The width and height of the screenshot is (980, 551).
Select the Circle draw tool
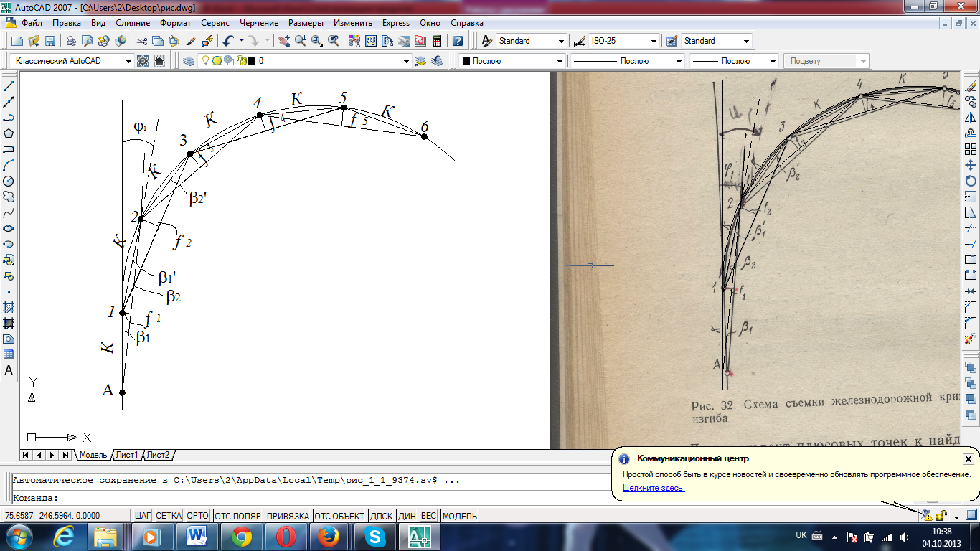[9, 181]
